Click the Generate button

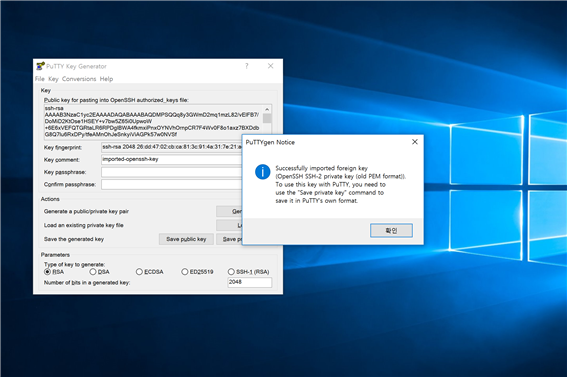[229, 211]
